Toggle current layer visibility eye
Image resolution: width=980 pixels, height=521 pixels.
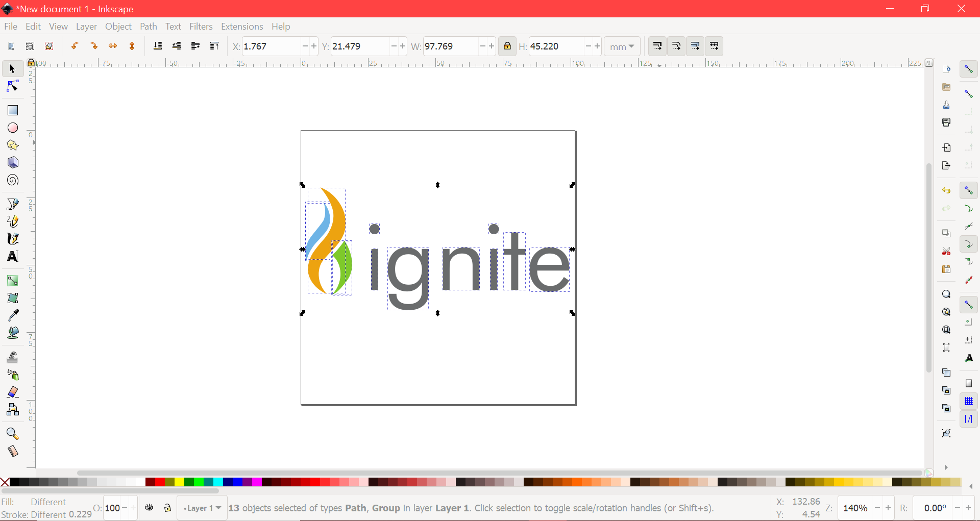[149, 508]
